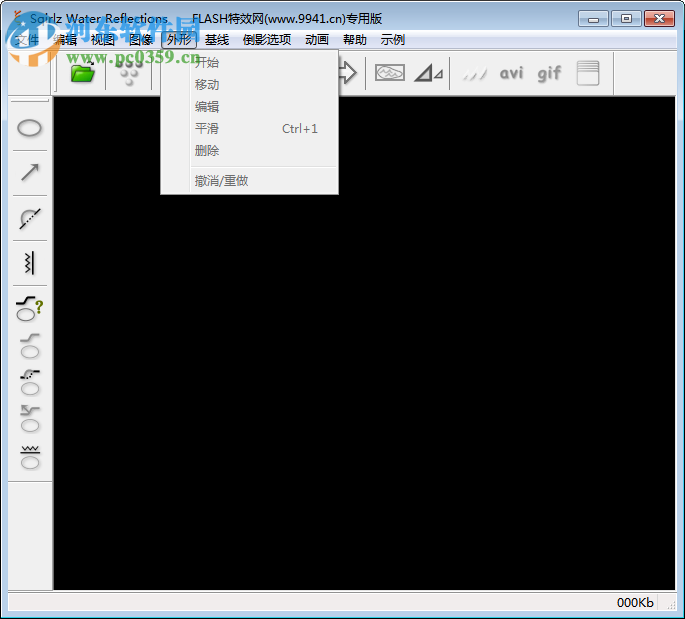This screenshot has width=685, height=619.
Task: Click the avi export icon
Action: click(511, 73)
